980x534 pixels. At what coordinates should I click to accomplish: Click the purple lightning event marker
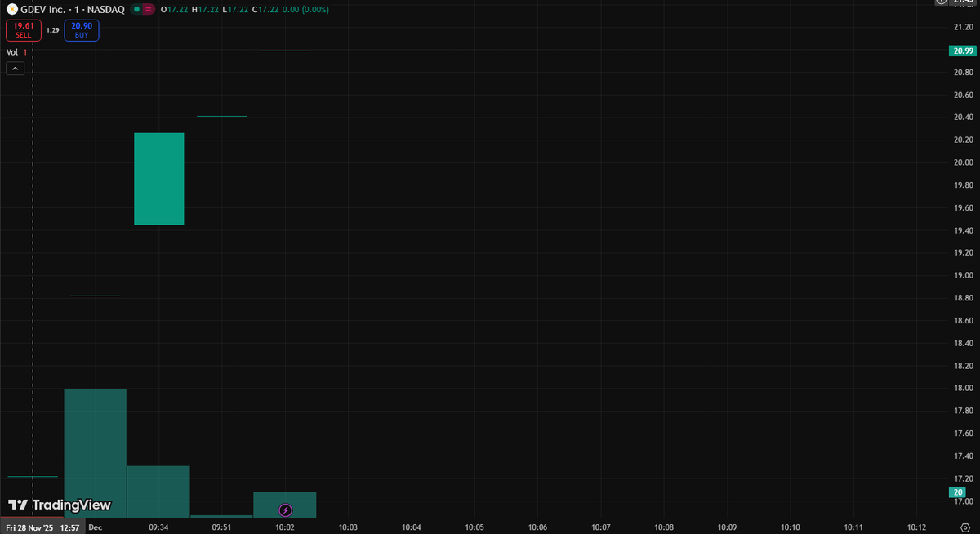(x=285, y=510)
